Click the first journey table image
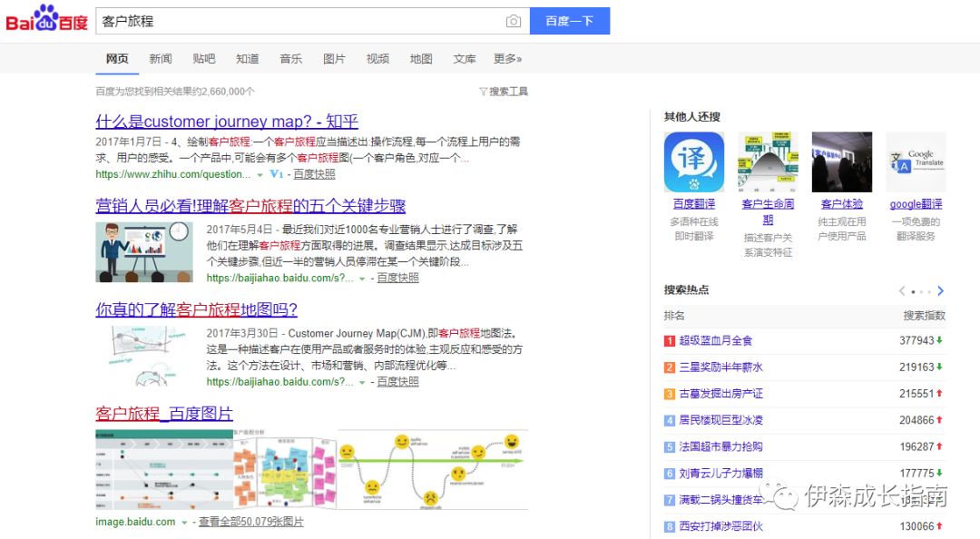Viewport: 980px width, 539px height. 164,469
